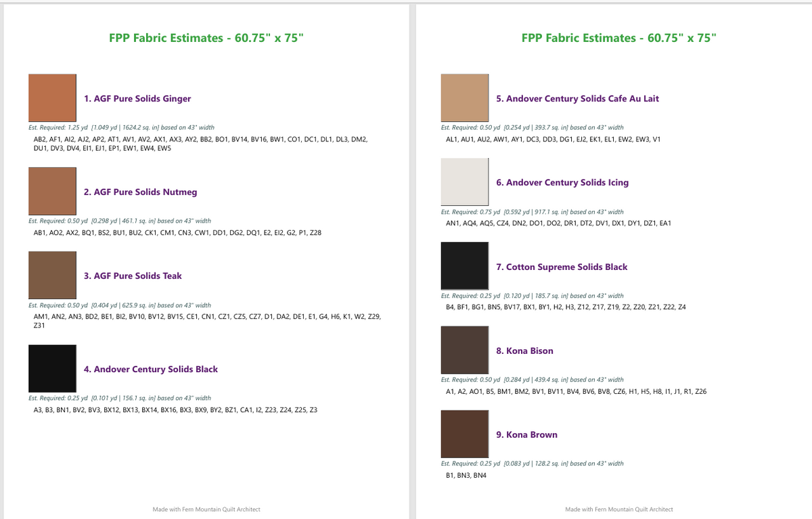Image resolution: width=812 pixels, height=519 pixels.
Task: Select heading 2. AGF Pure Solids Nutmeg
Action: [x=141, y=192]
